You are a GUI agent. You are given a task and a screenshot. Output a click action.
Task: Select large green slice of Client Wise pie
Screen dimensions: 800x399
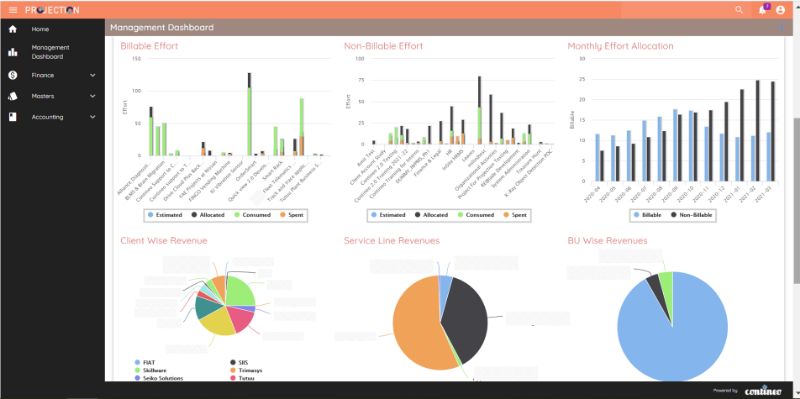click(241, 292)
